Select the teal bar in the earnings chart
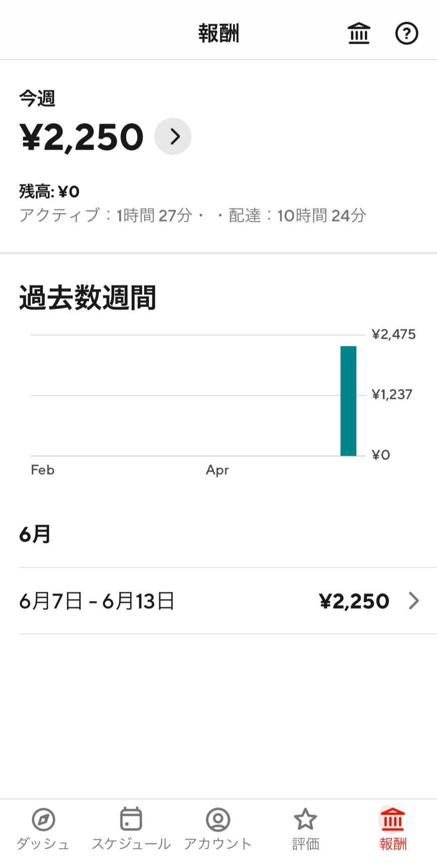 348,401
